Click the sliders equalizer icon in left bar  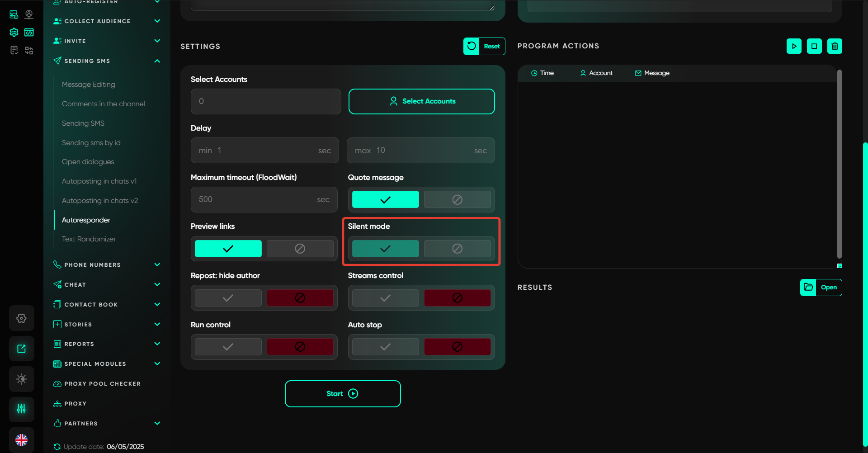click(21, 409)
